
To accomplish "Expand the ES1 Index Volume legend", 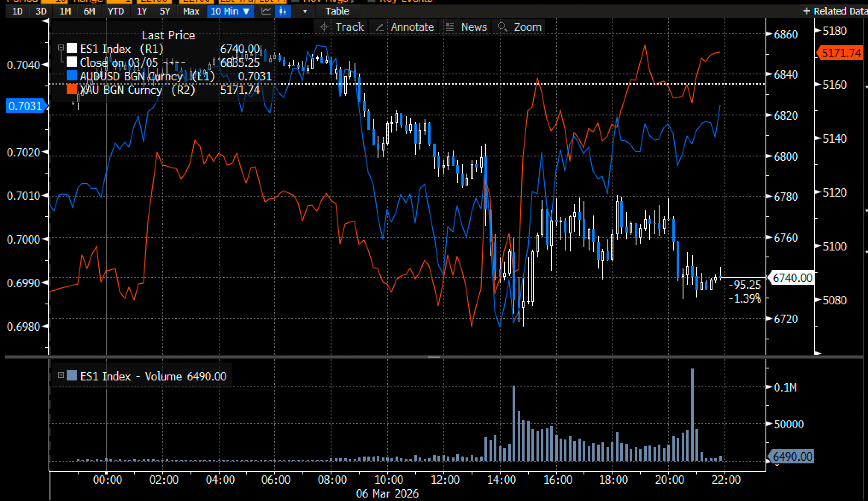I will 61,375.
